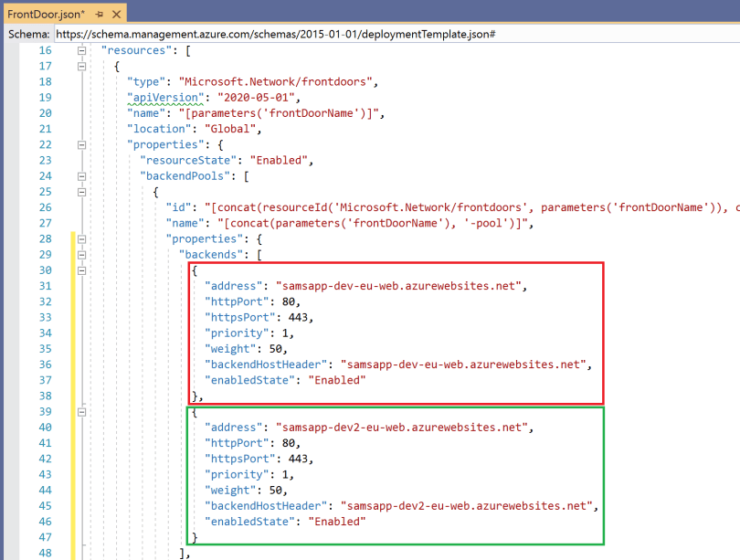Collapse the properties block at line 22
Screen dimensions: 740x560
pyautogui.click(x=81, y=145)
